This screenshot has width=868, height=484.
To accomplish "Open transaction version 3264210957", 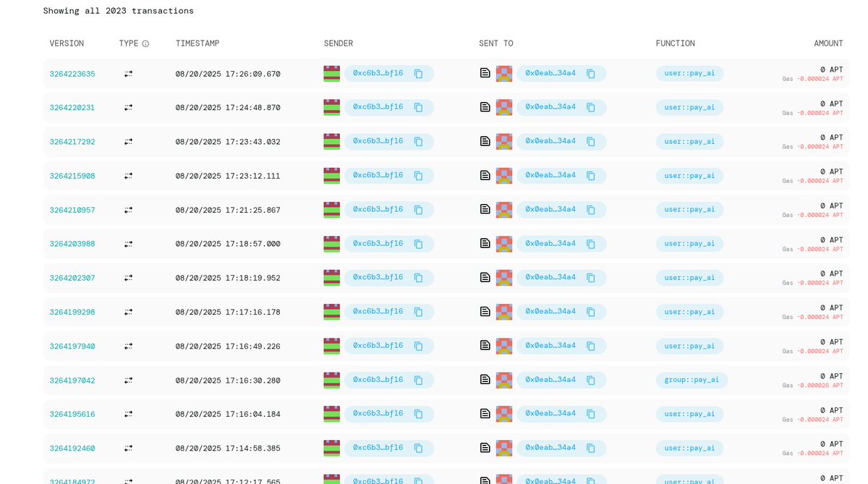I will pos(72,210).
